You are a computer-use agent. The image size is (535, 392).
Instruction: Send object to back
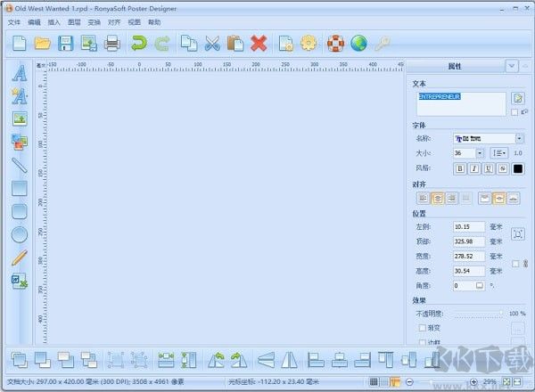pos(43,360)
